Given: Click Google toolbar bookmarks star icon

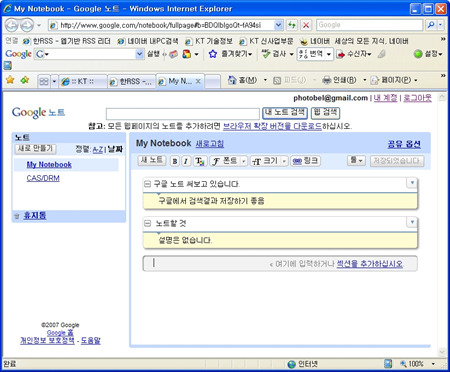Looking at the screenshot, I should (x=213, y=54).
